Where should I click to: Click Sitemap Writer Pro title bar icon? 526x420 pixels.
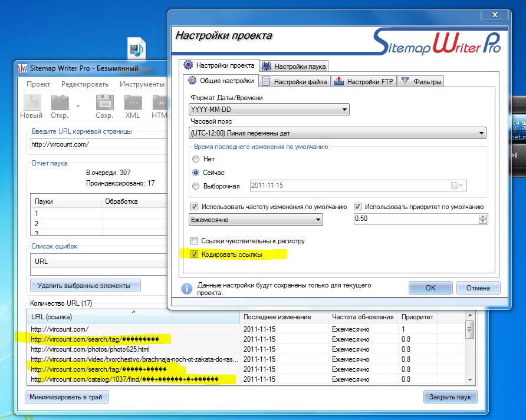tap(22, 68)
